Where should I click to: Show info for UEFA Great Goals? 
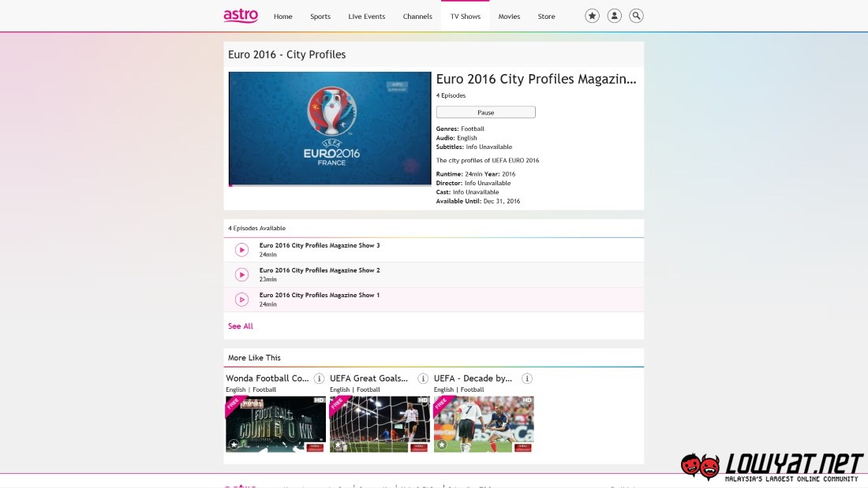[423, 378]
